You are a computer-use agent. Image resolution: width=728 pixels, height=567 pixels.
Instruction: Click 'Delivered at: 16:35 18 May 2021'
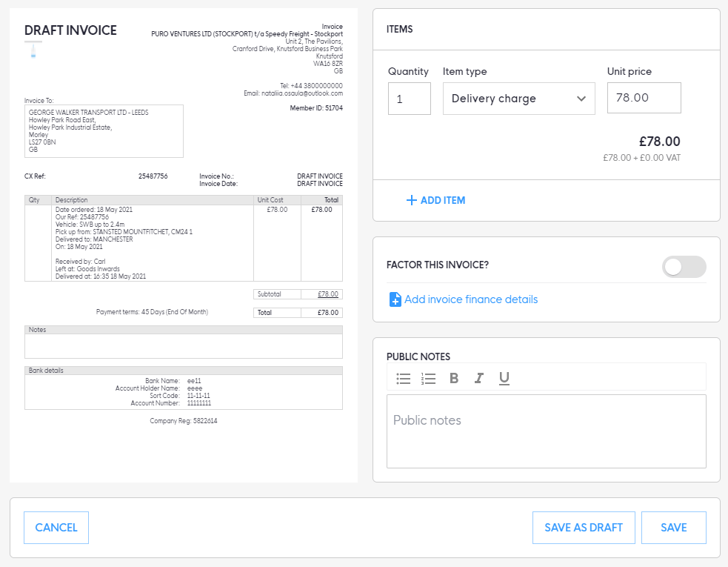click(x=101, y=276)
